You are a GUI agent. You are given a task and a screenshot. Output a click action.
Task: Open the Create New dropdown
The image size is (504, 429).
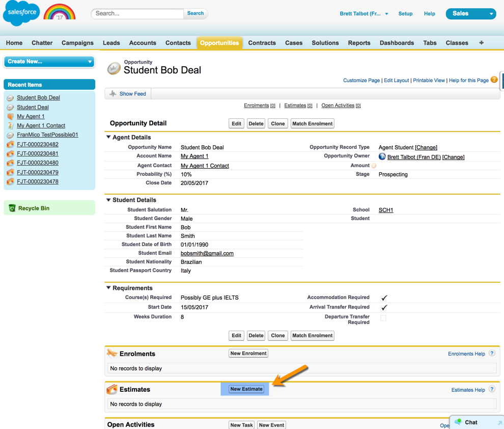(x=49, y=62)
